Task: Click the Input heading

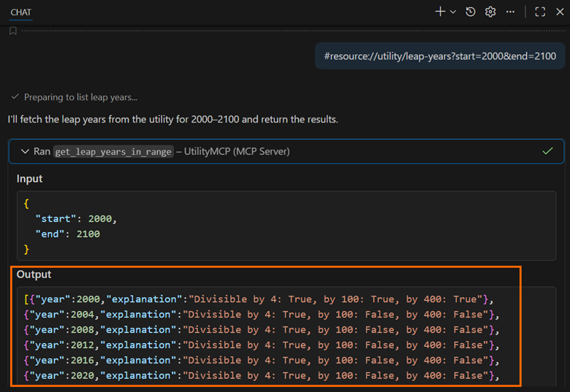Action: [x=29, y=179]
